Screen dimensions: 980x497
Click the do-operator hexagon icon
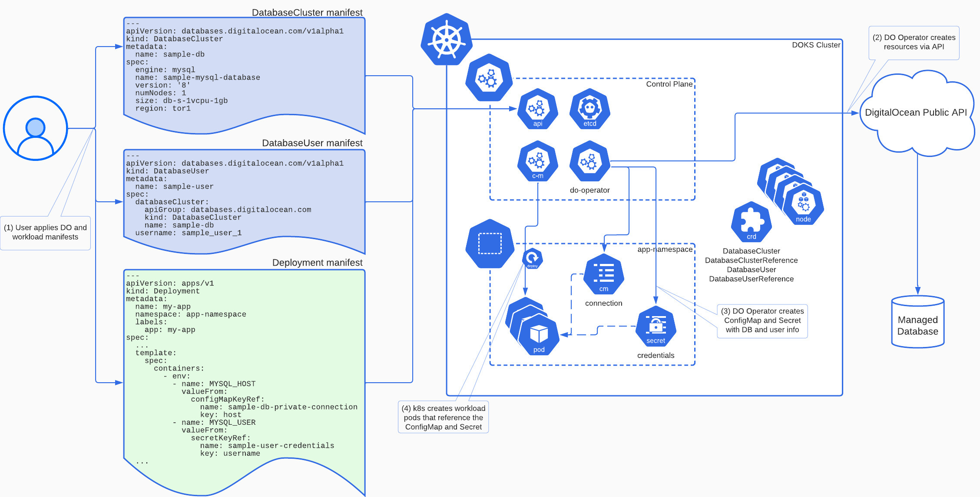tap(590, 161)
